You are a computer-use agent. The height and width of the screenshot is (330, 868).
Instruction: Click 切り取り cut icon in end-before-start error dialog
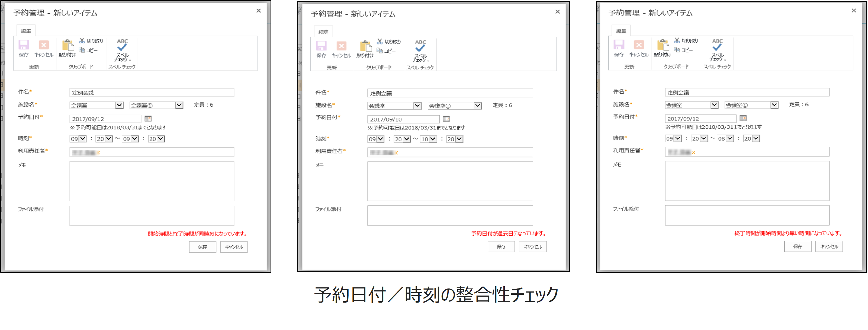[x=686, y=40]
